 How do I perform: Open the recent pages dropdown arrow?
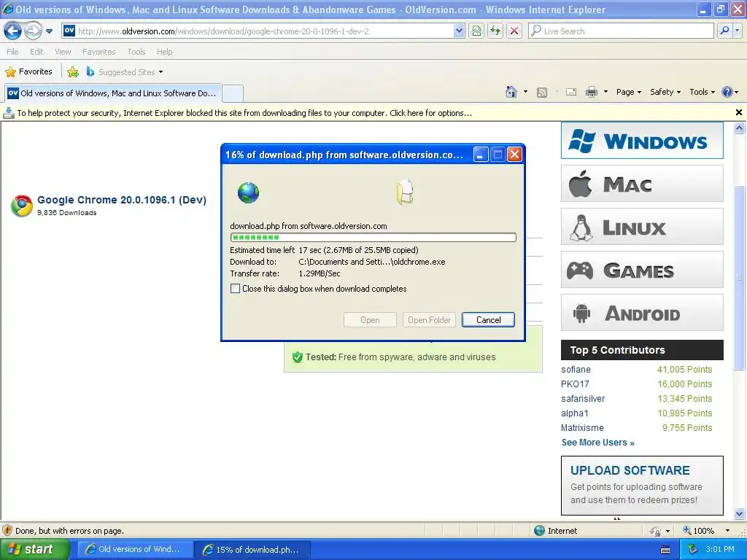click(x=49, y=31)
